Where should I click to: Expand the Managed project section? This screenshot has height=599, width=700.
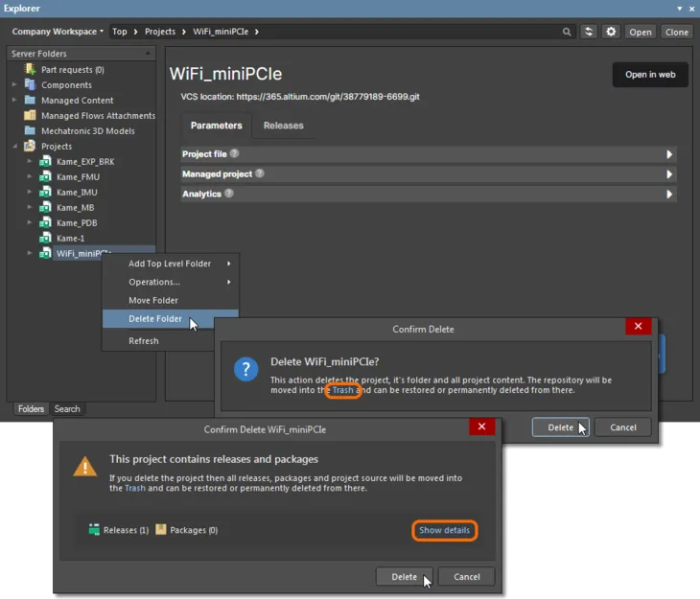click(x=668, y=174)
